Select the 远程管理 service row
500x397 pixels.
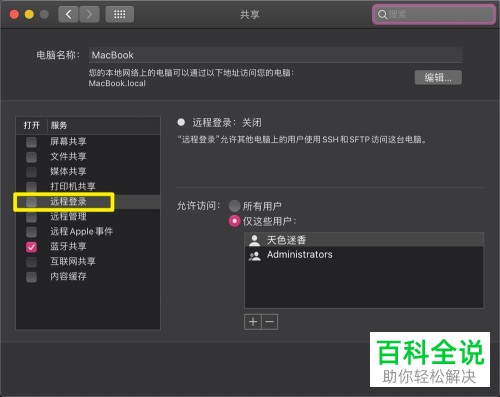pyautogui.click(x=88, y=217)
